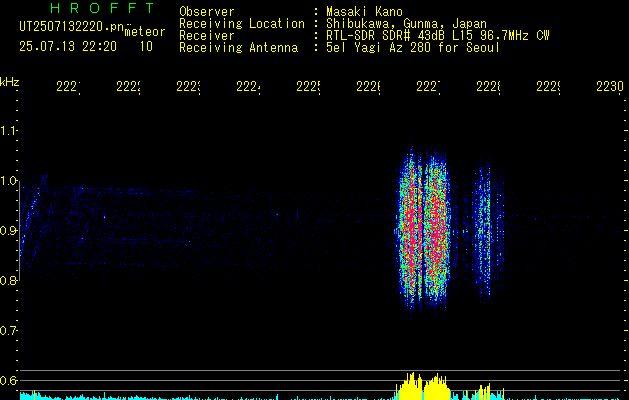Click the meteor count value 10
The width and height of the screenshot is (629, 400).
(146, 47)
